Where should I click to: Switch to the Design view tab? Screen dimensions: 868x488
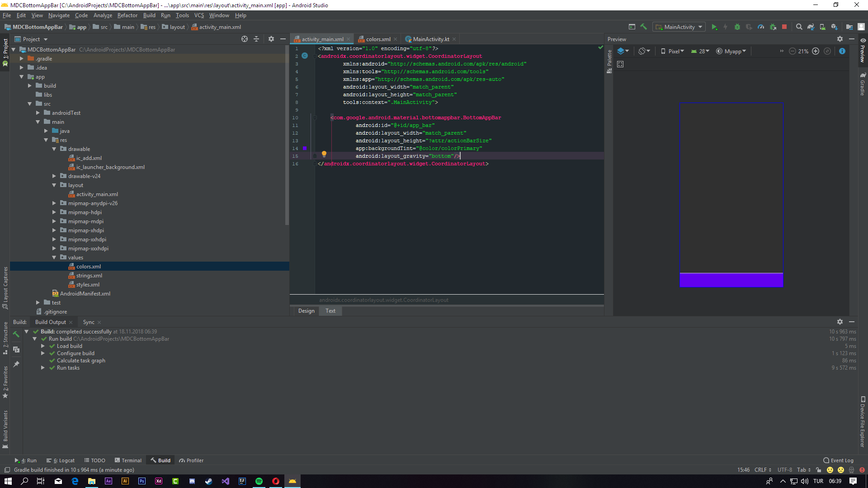(306, 311)
